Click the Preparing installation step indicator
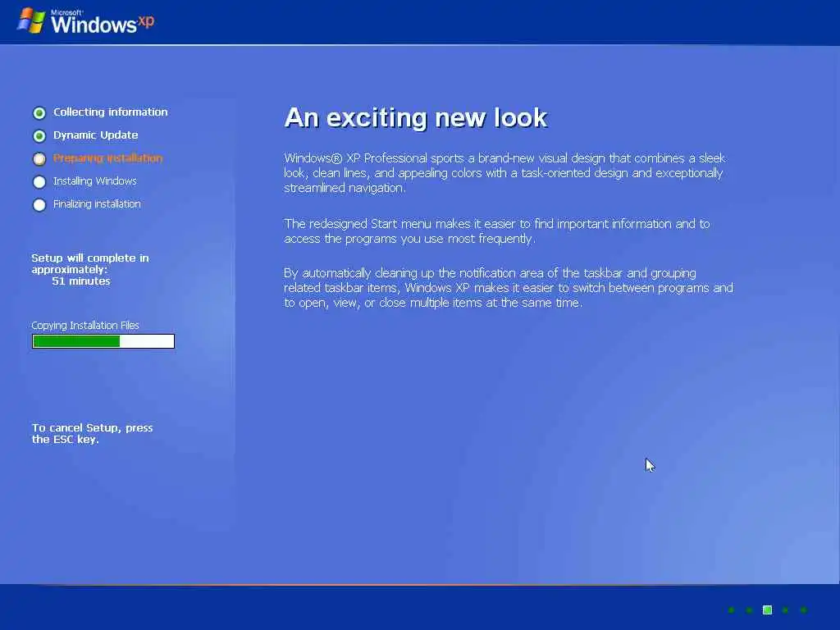840x630 pixels. (x=39, y=159)
